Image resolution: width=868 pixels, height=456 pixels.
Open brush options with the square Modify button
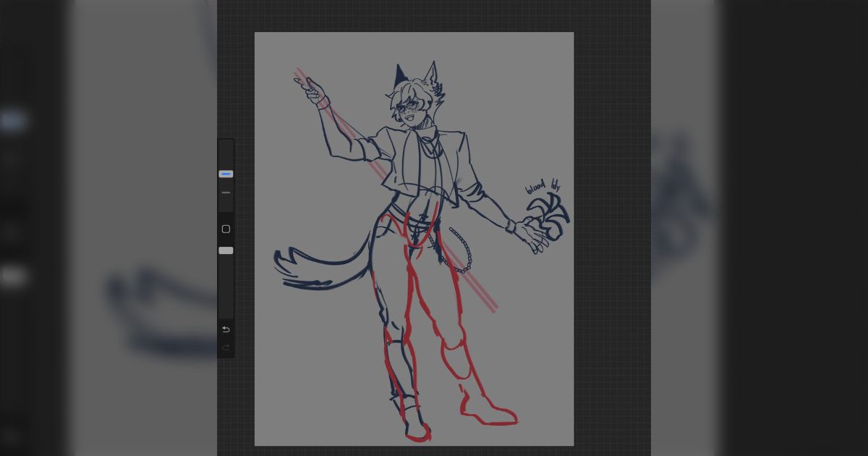point(226,229)
